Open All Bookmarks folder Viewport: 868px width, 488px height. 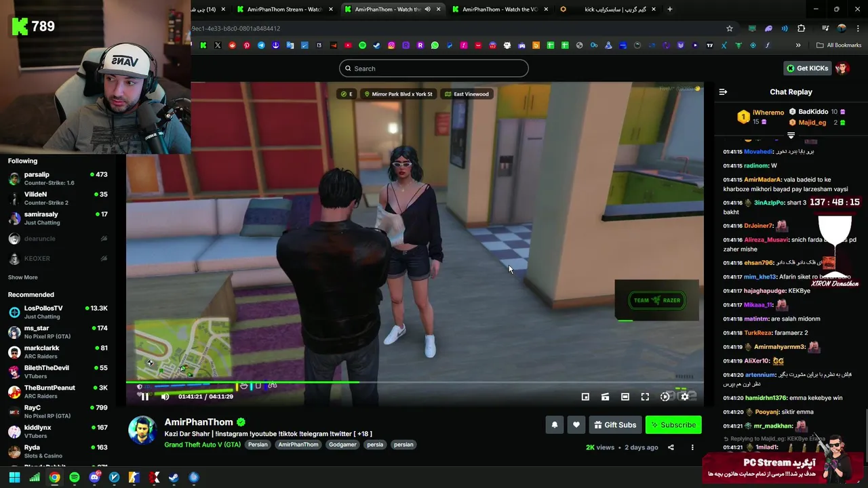tap(839, 45)
